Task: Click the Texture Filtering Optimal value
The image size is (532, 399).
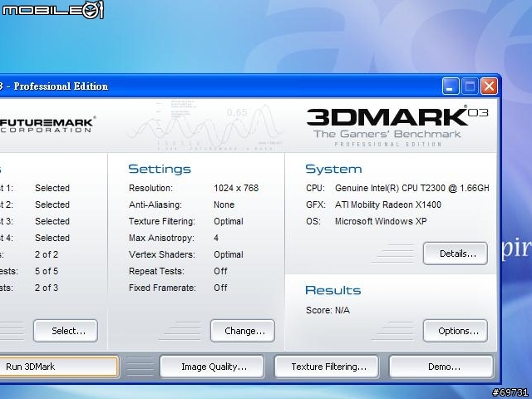Action: (229, 221)
